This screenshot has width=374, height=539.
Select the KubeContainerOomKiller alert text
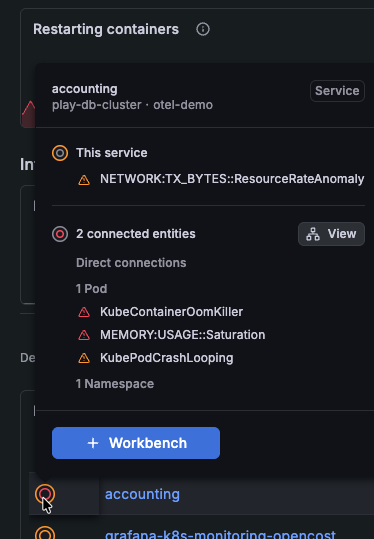(172, 312)
